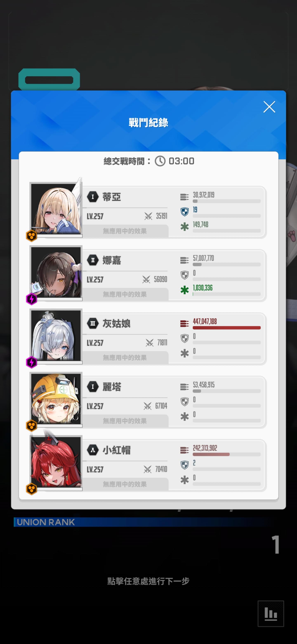Select 小紅帽 character portrait
Screen dimensions: 297x644
pos(56,462)
